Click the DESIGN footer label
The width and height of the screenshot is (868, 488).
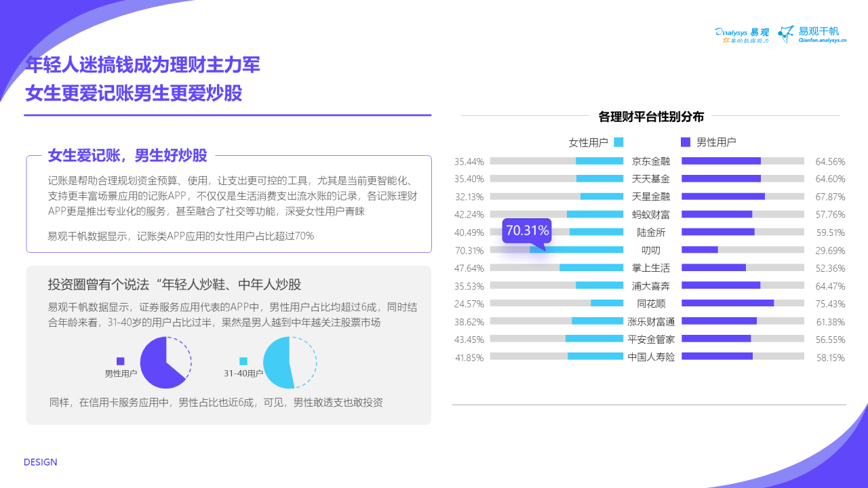pos(41,462)
